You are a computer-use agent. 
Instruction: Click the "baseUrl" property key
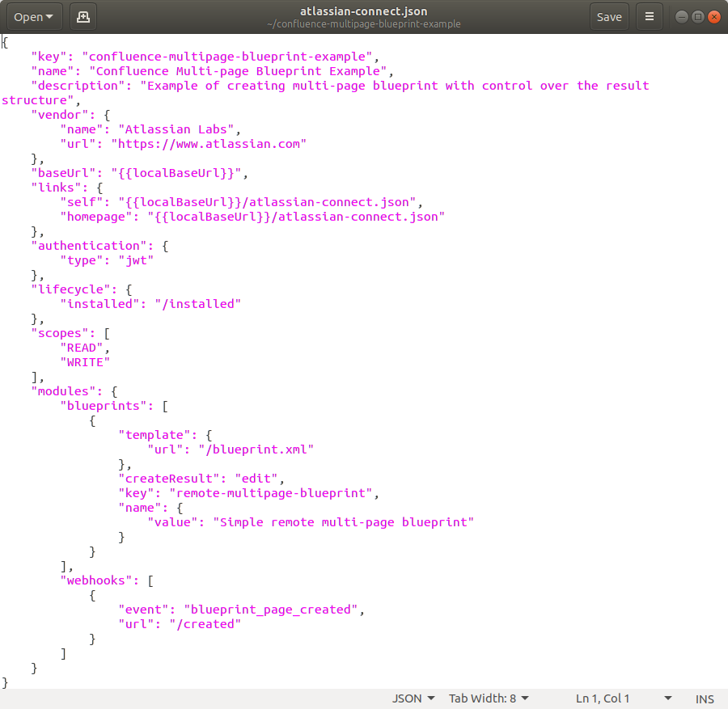[x=63, y=173]
